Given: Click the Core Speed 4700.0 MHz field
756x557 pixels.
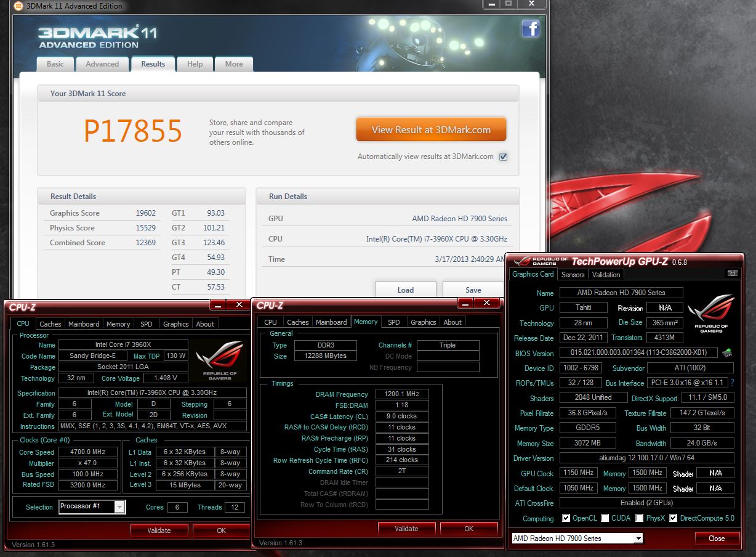Looking at the screenshot, I should point(87,452).
